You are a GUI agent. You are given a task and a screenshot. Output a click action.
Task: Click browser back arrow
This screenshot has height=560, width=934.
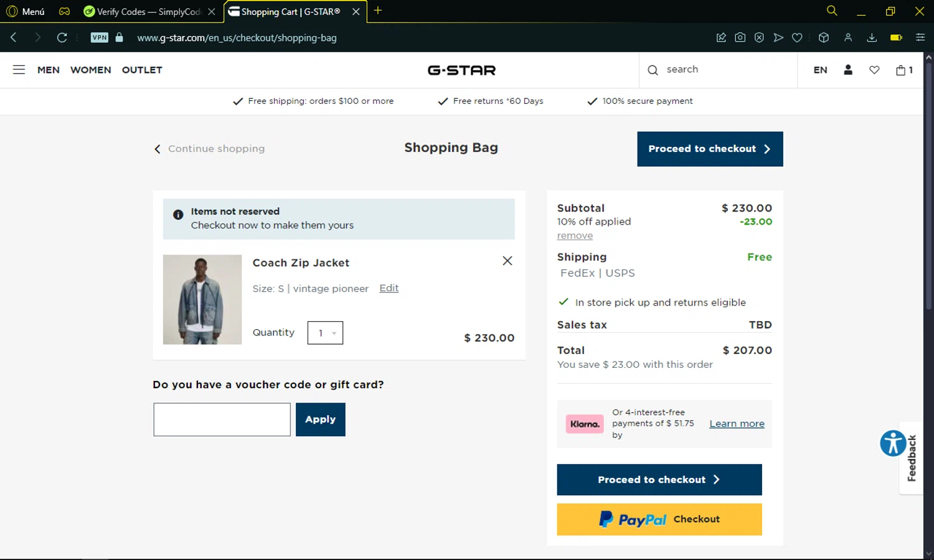click(x=14, y=37)
